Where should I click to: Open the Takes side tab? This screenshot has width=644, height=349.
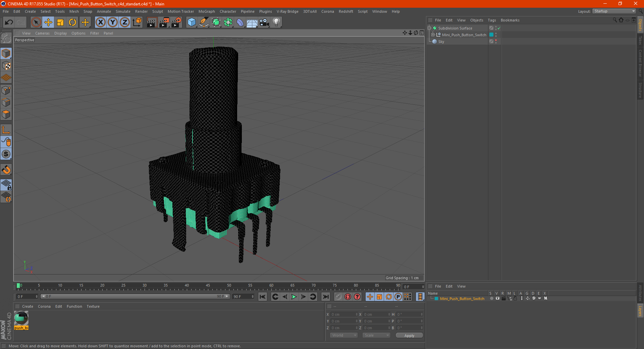(x=640, y=40)
